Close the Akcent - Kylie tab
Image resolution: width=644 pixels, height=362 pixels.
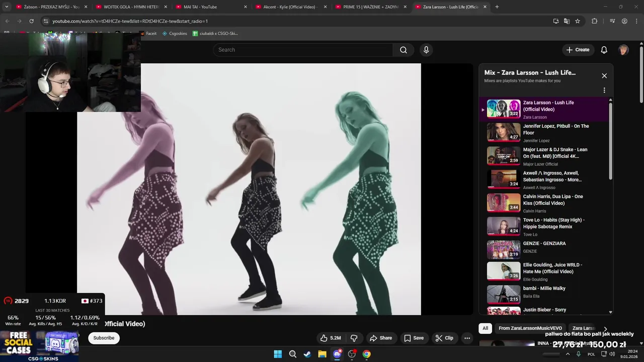(x=326, y=7)
